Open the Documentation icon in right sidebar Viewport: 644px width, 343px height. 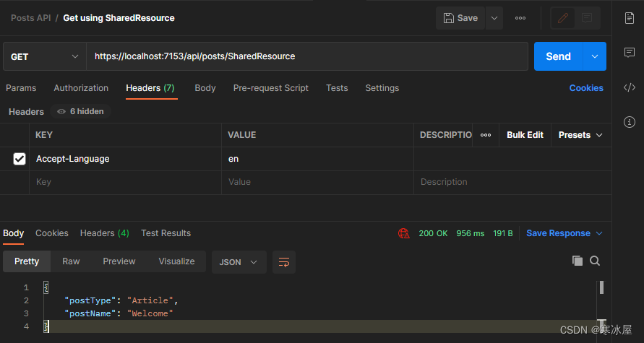point(630,18)
